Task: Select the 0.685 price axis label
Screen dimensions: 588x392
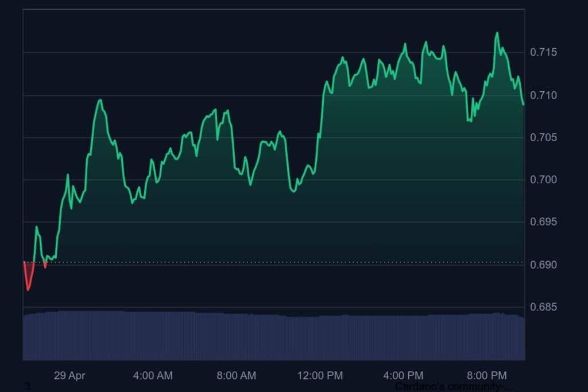Action: point(543,307)
